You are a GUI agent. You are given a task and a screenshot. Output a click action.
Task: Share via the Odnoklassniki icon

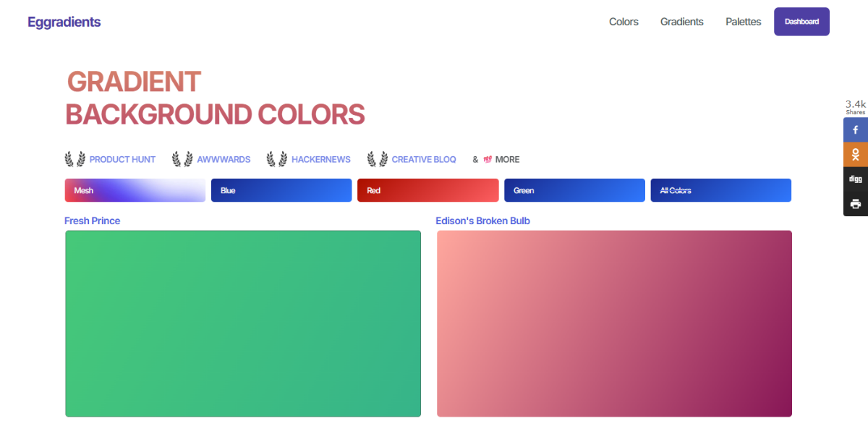coord(855,154)
